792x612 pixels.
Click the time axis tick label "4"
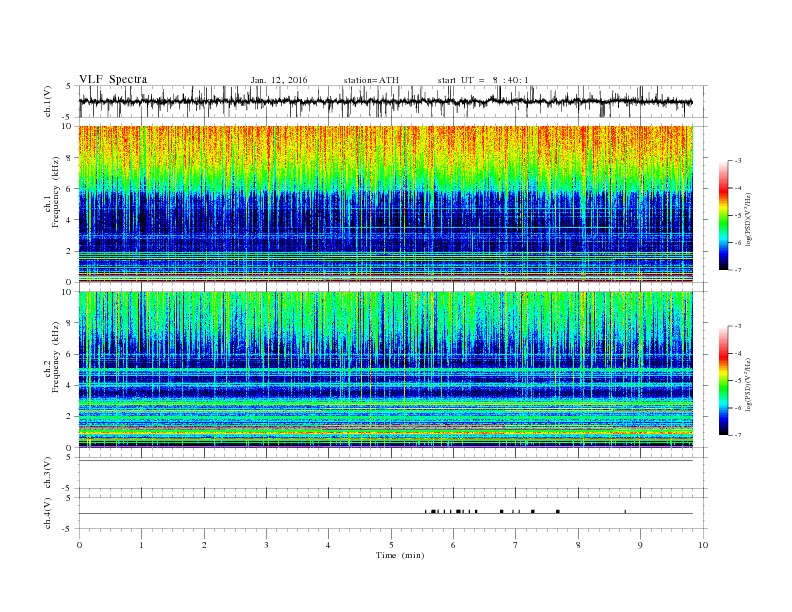coord(329,545)
